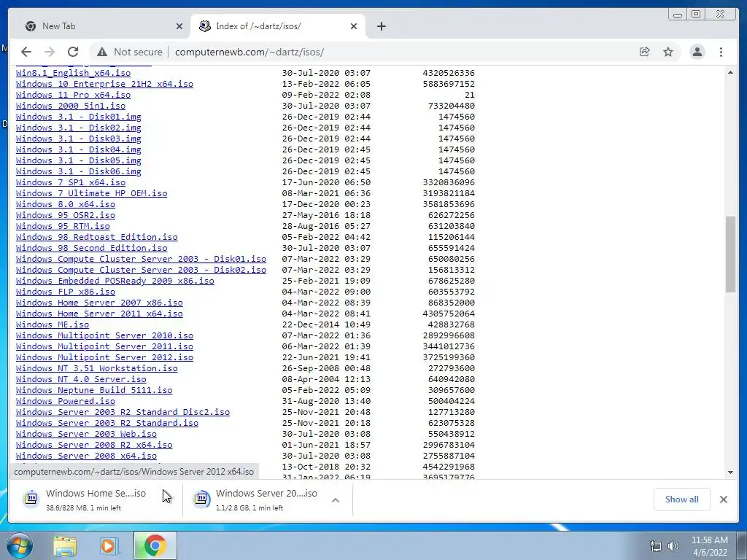This screenshot has width=747, height=560.
Task: Open the Windows Powered.iso link
Action: point(65,402)
